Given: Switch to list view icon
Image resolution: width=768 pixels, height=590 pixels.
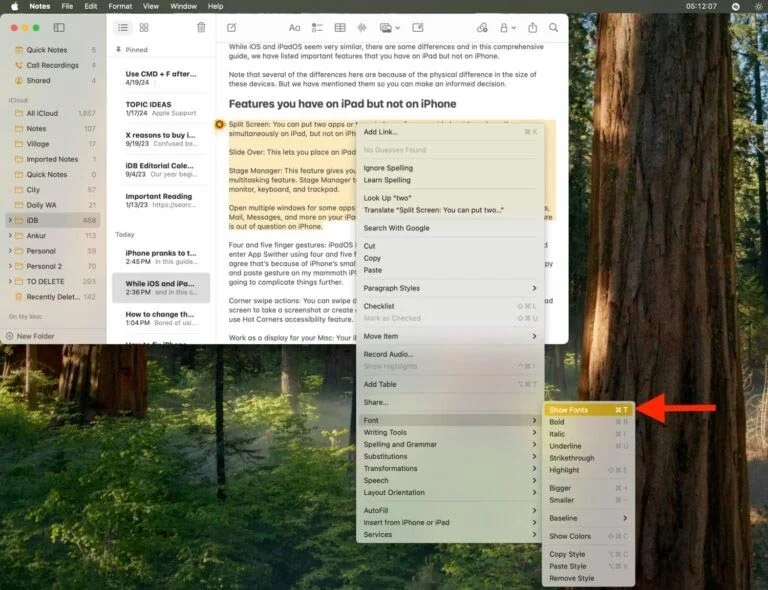Looking at the screenshot, I should pos(123,28).
